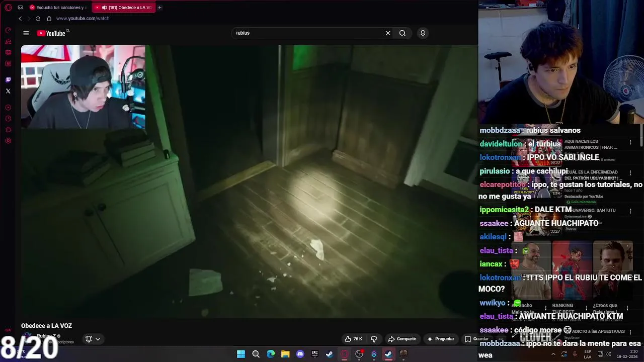Open a new browser tab
Viewport: 644px width, 362px height.
coord(159,8)
